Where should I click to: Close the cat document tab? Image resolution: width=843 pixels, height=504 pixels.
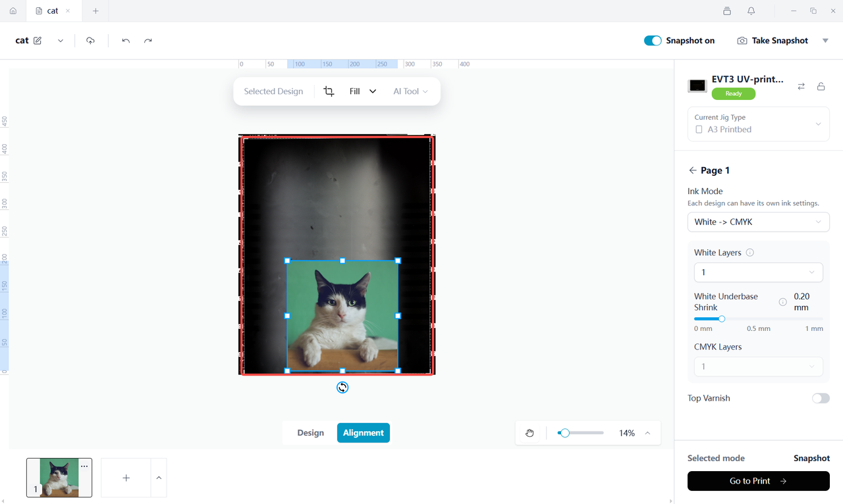pyautogui.click(x=68, y=11)
